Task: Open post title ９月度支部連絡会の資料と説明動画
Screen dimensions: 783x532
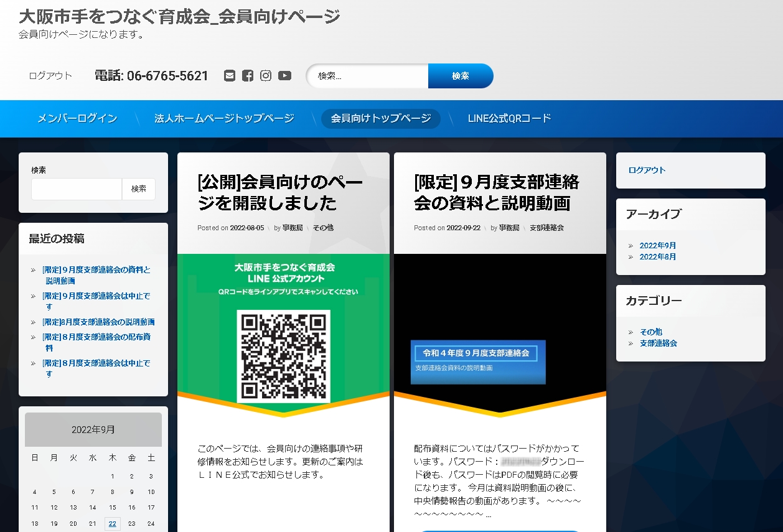Action: [x=497, y=193]
